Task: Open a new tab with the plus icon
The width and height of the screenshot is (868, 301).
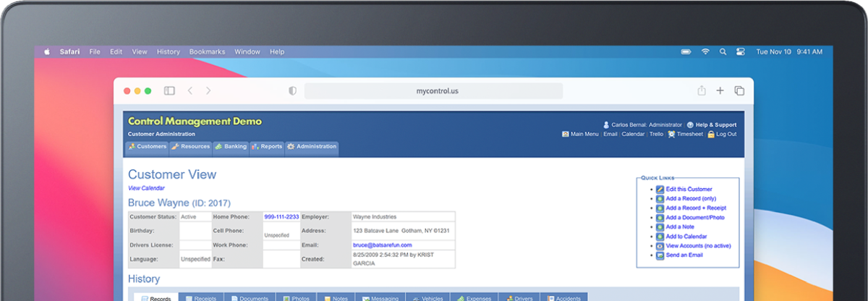Action: click(x=720, y=91)
